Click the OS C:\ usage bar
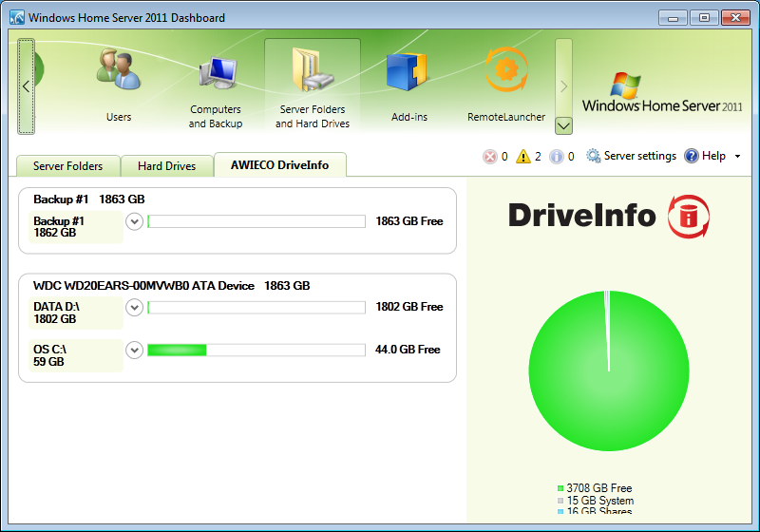 pos(256,350)
